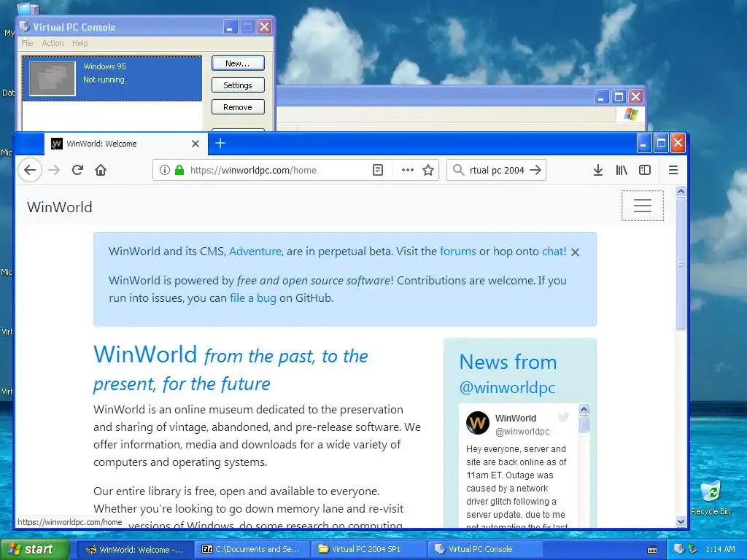Open Settings in Virtual PC Console
The height and width of the screenshot is (560, 747).
click(x=238, y=85)
